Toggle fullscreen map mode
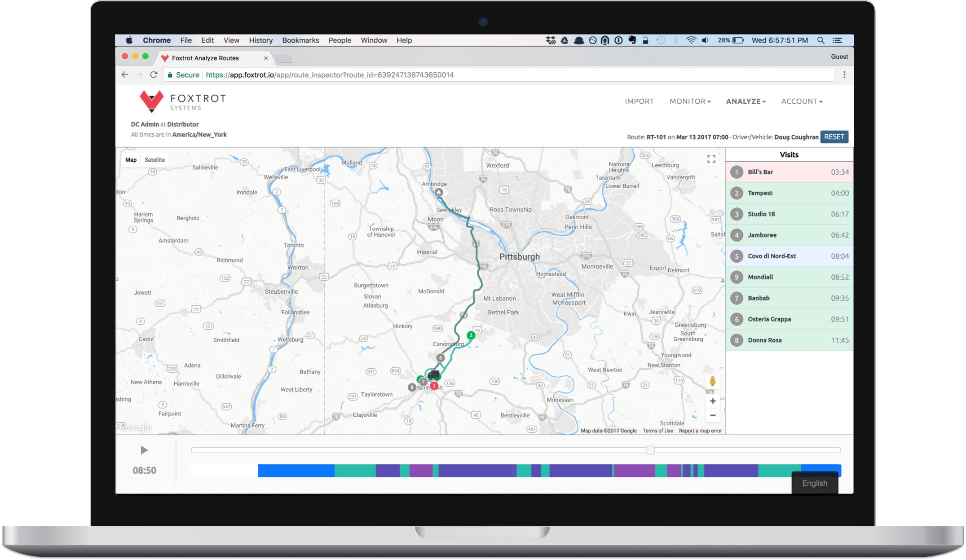 (x=711, y=159)
